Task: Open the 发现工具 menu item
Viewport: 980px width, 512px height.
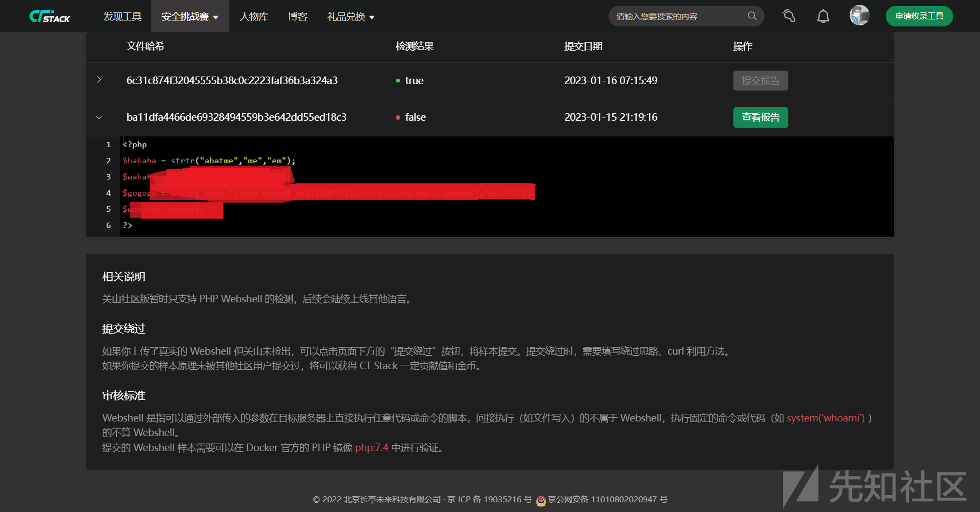Action: pyautogui.click(x=123, y=16)
